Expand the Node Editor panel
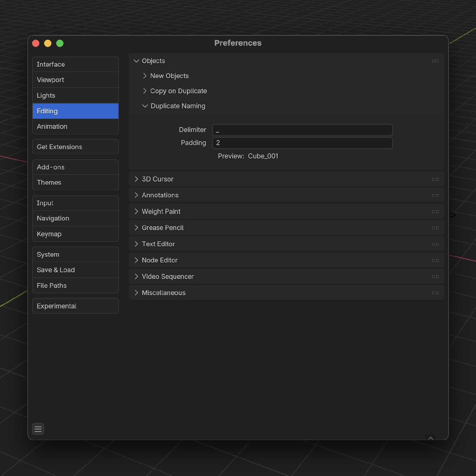Screen dimensions: 476x476 coord(136,260)
